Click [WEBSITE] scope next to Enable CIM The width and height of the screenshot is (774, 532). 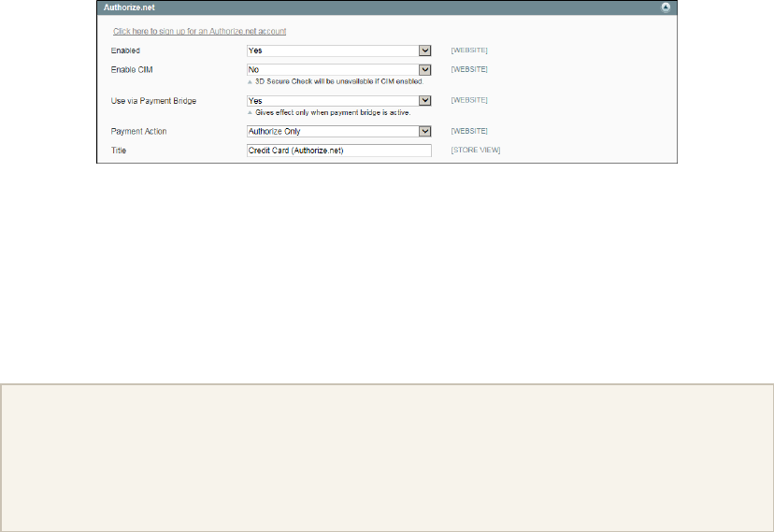pyautogui.click(x=469, y=69)
